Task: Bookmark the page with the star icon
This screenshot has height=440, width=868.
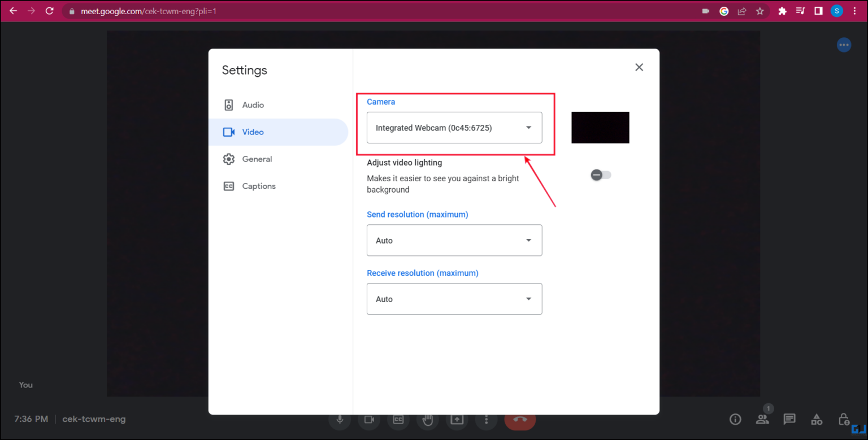Action: click(x=760, y=11)
